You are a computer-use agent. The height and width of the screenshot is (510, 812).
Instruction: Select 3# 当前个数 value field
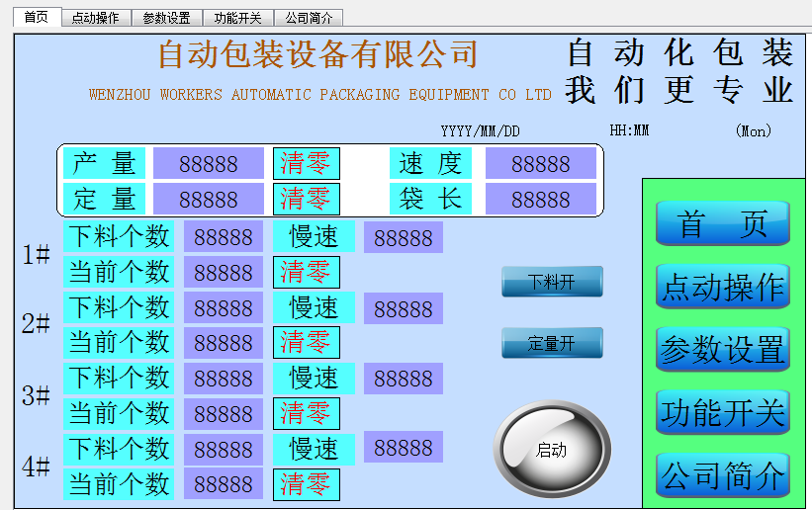pos(224,414)
